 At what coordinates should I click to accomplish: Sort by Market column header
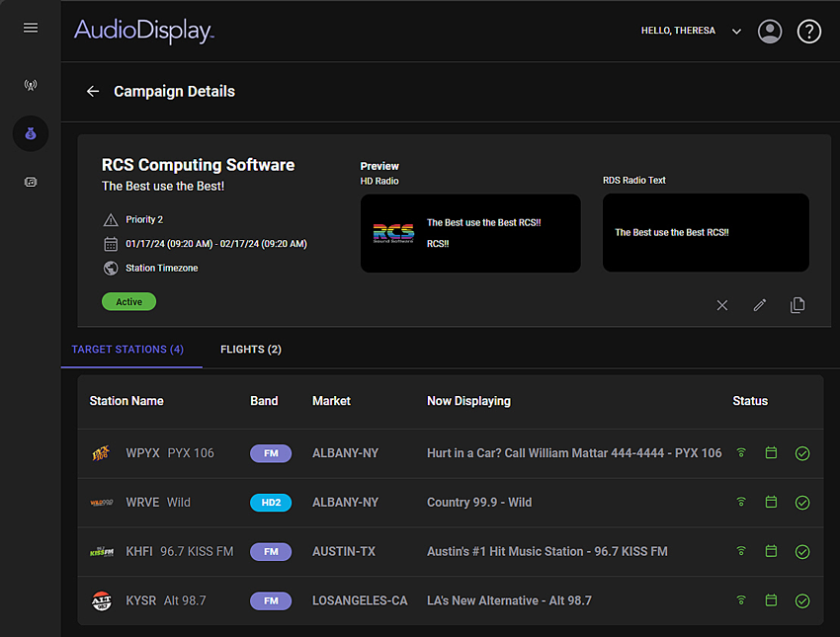pos(331,401)
